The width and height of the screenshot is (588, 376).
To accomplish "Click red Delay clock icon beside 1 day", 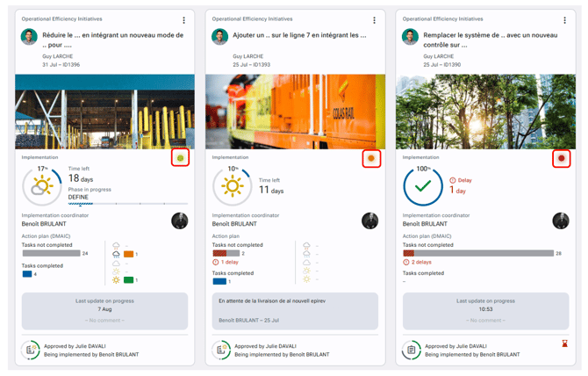I will click(x=453, y=180).
